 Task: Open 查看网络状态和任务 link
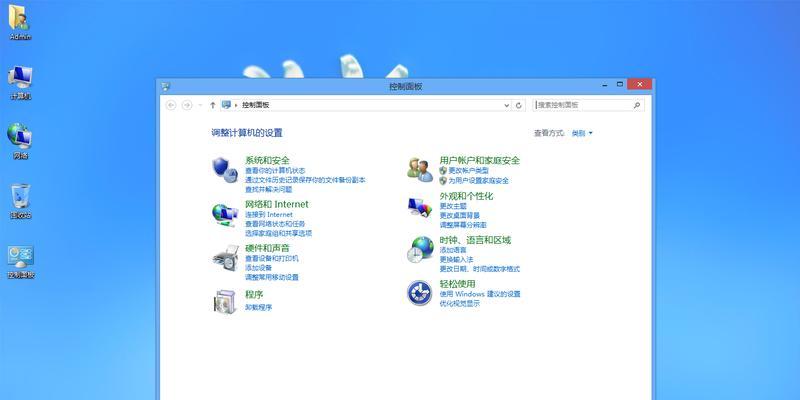(275, 224)
